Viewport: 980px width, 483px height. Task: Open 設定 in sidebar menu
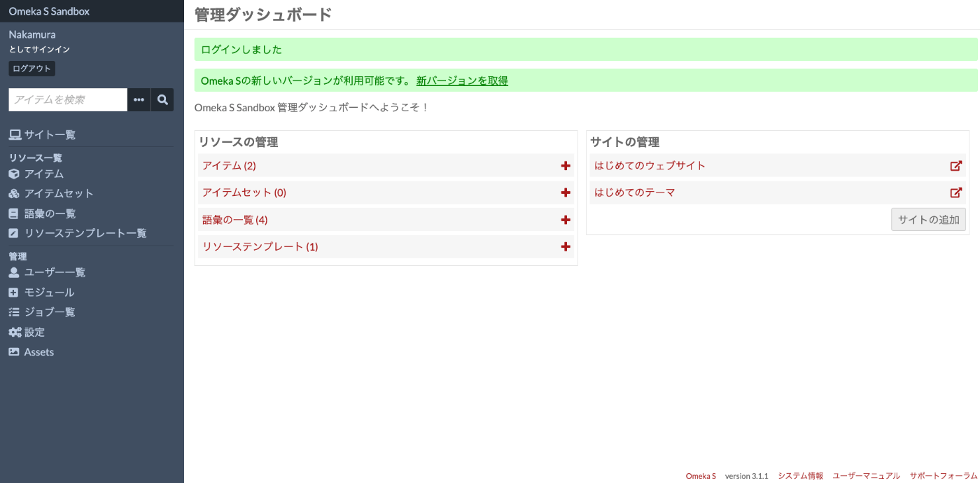pyautogui.click(x=34, y=332)
